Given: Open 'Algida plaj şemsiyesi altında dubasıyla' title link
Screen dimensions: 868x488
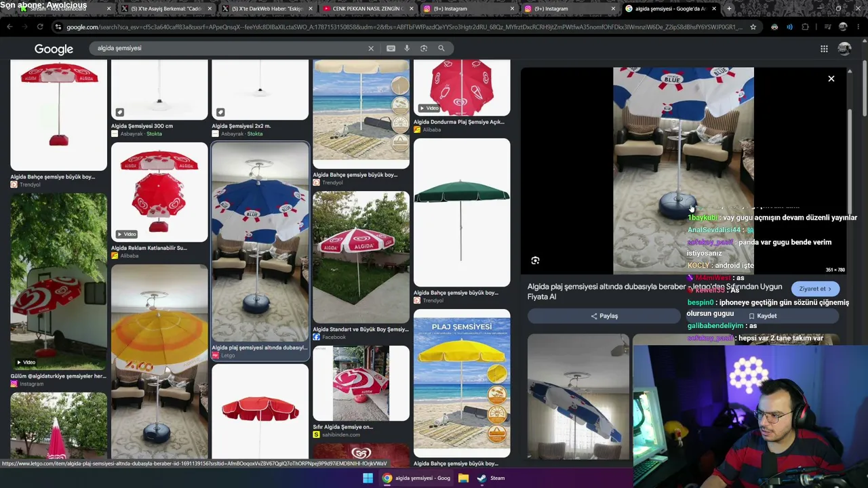Looking at the screenshot, I should pyautogui.click(x=655, y=291).
